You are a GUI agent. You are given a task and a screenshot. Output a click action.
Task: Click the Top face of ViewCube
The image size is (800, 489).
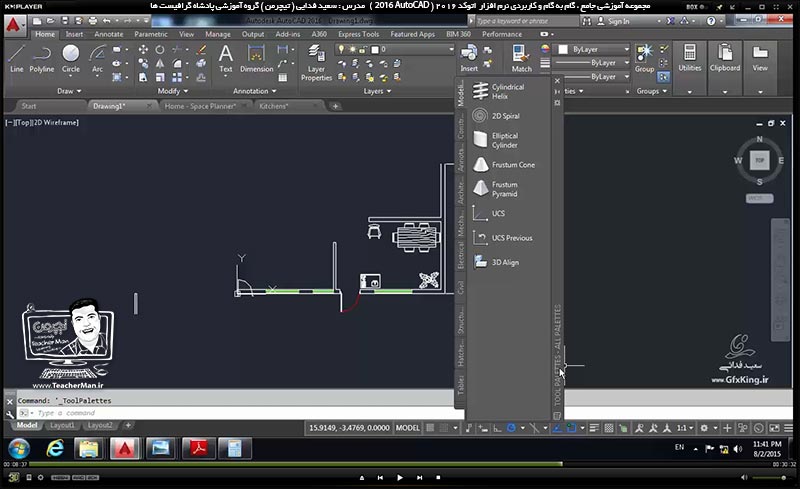tap(759, 160)
